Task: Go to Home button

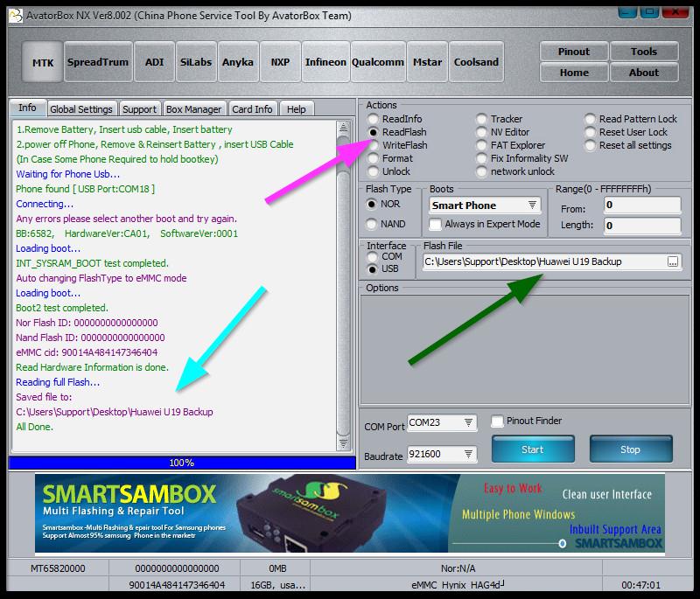Action: click(x=574, y=73)
